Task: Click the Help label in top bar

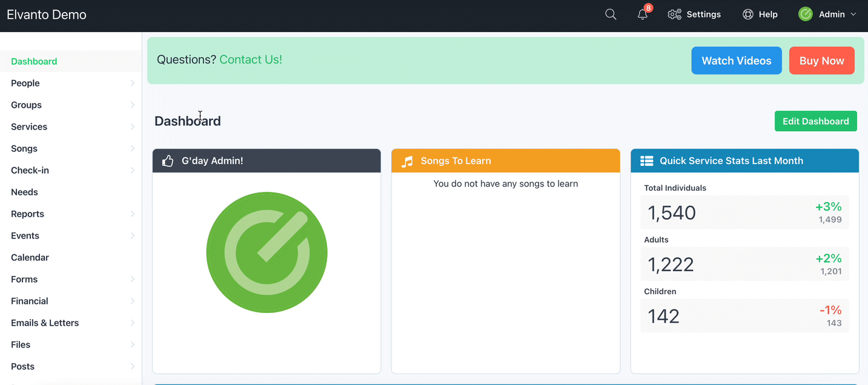Action: (768, 15)
